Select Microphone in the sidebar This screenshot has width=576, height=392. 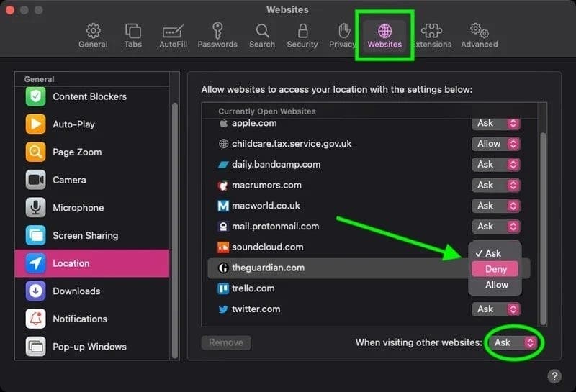pos(78,208)
